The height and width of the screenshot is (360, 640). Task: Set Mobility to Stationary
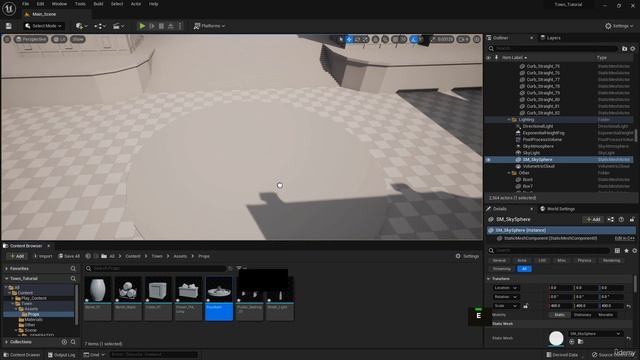click(x=582, y=315)
